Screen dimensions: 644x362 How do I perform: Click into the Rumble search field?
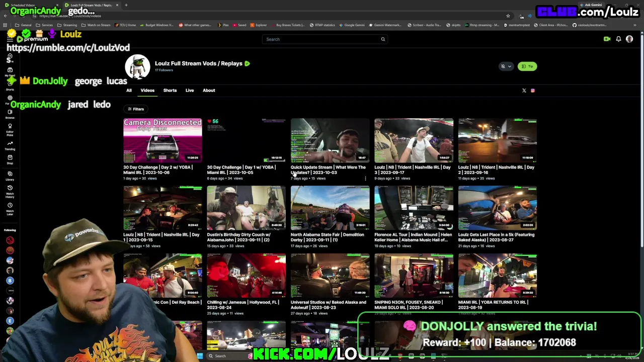click(319, 39)
